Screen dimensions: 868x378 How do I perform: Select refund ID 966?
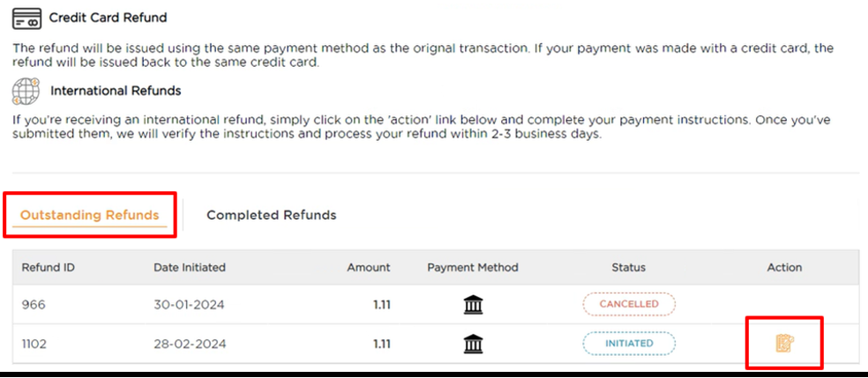tap(34, 305)
